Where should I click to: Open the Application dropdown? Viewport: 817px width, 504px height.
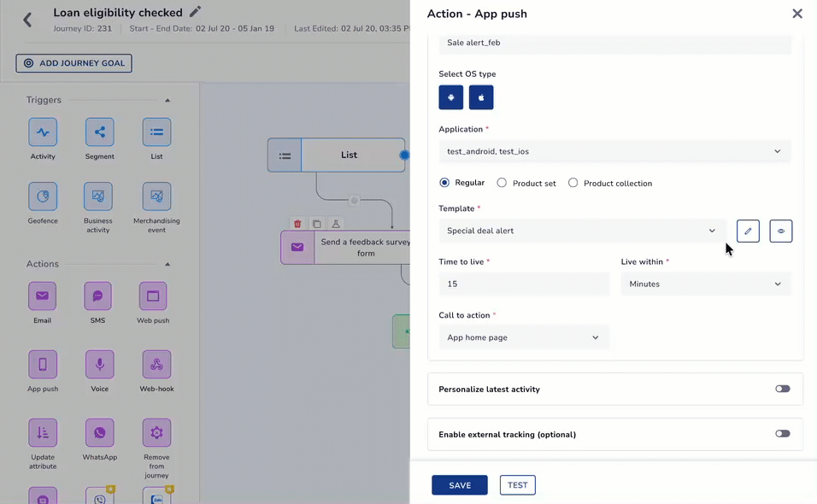coord(614,151)
